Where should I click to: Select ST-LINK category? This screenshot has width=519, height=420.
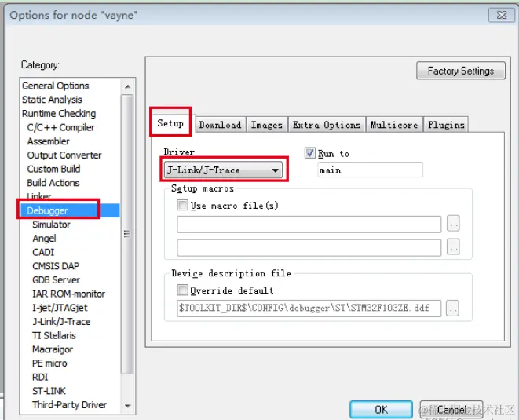tap(49, 392)
